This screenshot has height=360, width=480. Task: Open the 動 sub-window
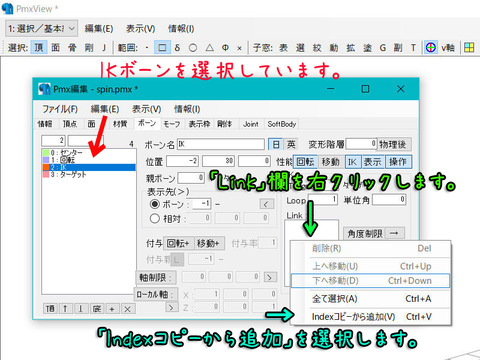(333, 48)
